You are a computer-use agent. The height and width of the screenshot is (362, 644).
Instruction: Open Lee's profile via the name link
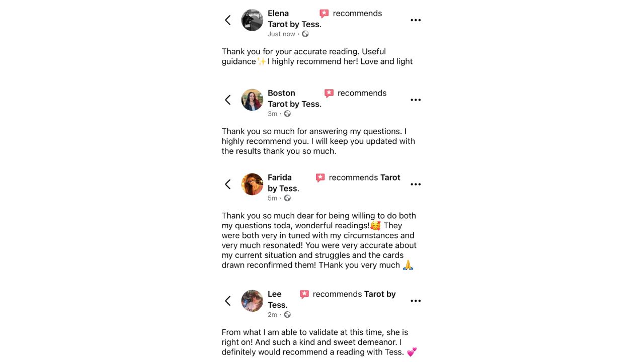[x=275, y=294]
